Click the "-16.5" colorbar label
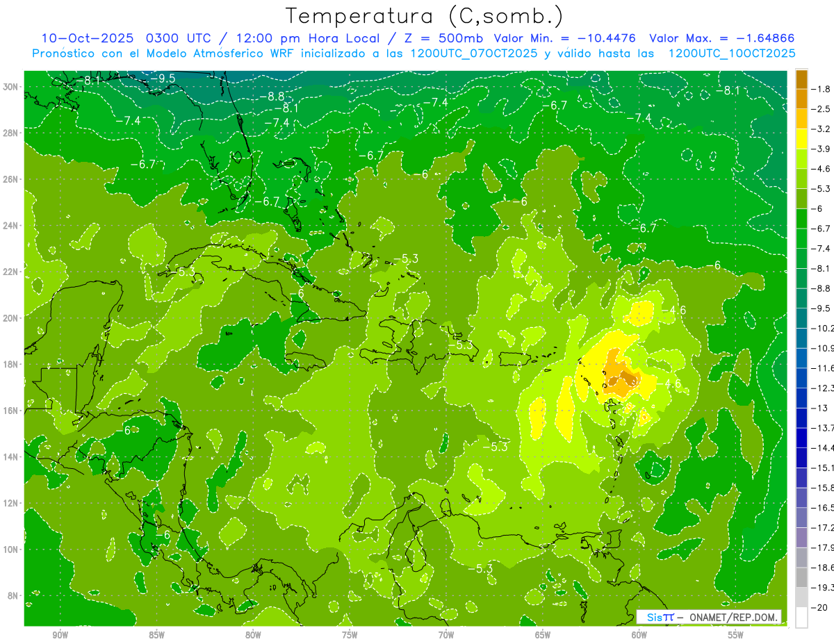 (x=824, y=508)
